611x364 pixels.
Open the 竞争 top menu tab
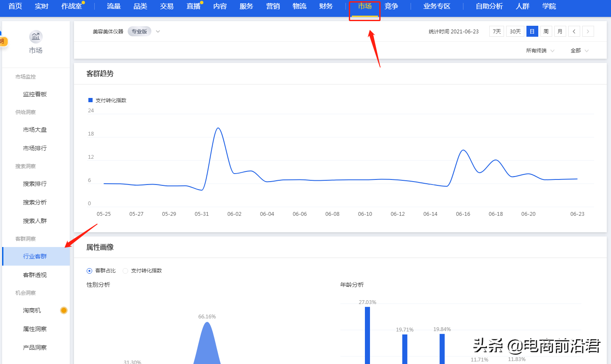[391, 6]
